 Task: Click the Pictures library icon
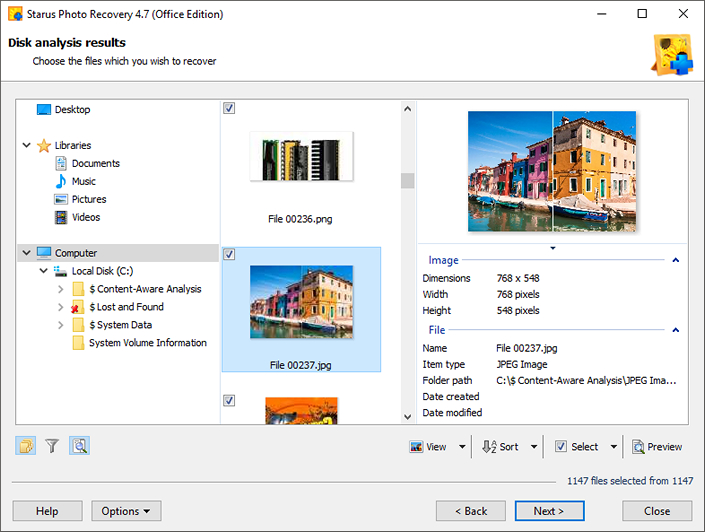(61, 199)
